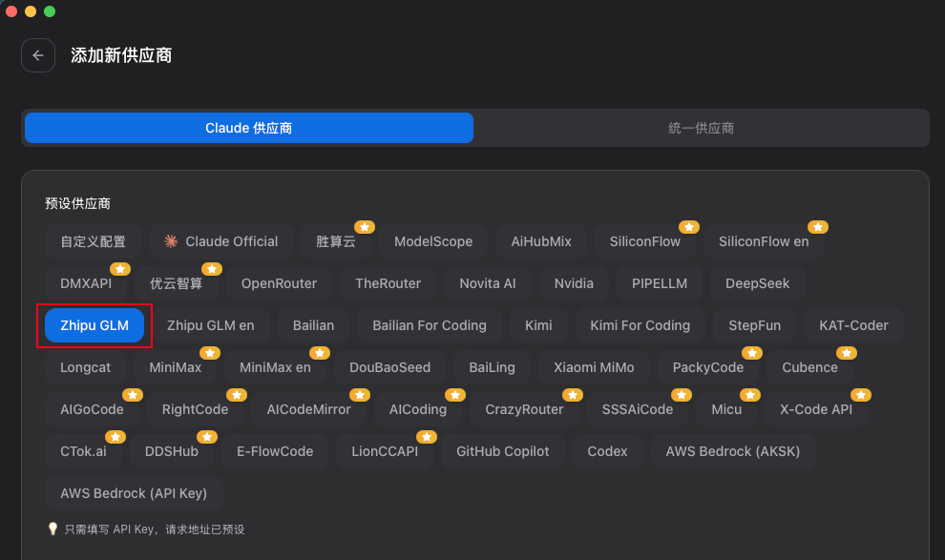
Task: Switch to the 统一供应商 tab
Action: point(702,127)
